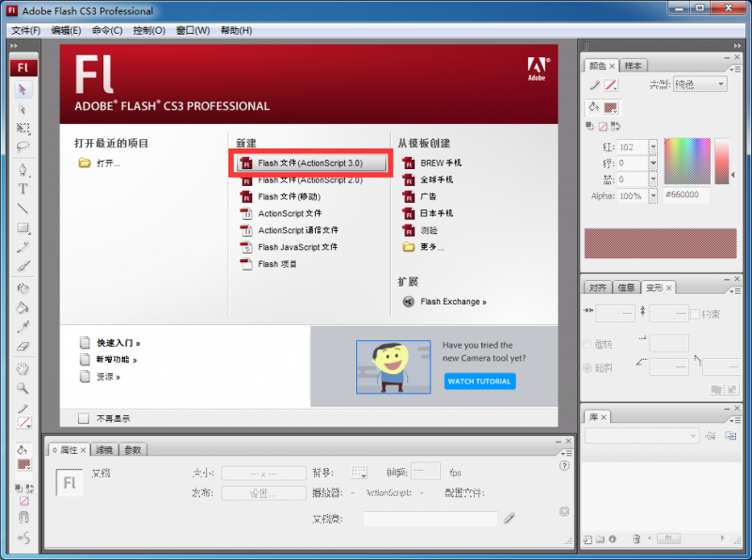Screen dimensions: 752x560
Task: Open the 帮助(H) menu
Action: point(236,31)
